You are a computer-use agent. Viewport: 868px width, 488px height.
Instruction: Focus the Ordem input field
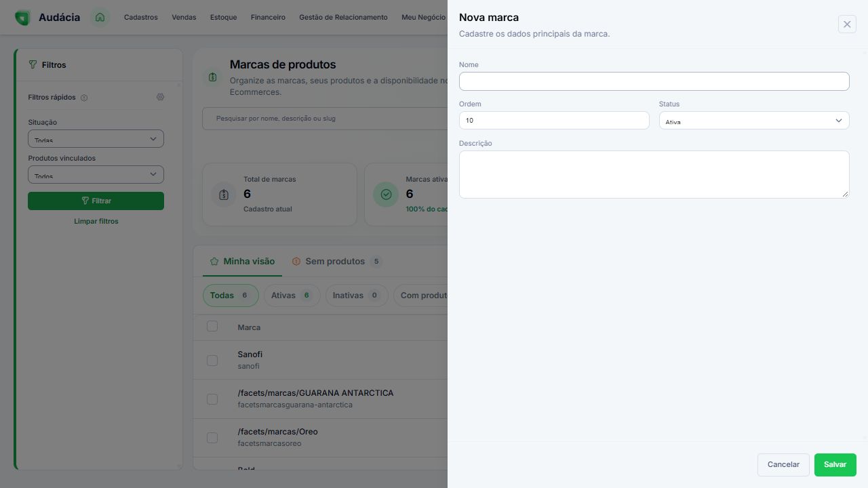tap(554, 120)
